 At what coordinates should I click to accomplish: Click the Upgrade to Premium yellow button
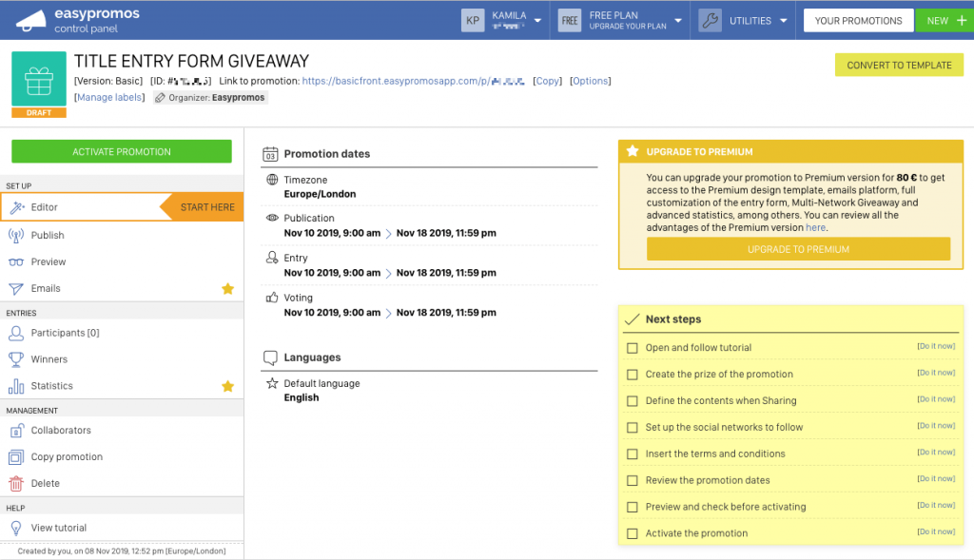[x=798, y=249]
